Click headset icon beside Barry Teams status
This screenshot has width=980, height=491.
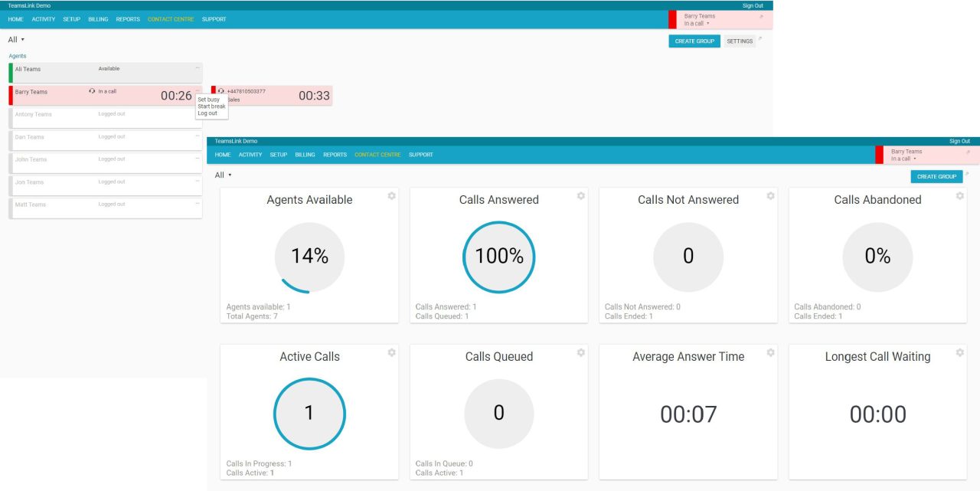click(92, 91)
